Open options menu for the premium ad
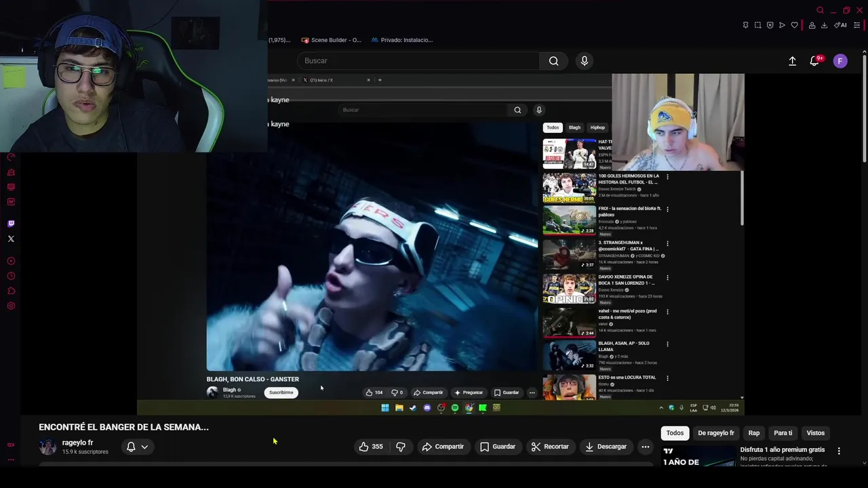The width and height of the screenshot is (868, 488). tap(839, 451)
